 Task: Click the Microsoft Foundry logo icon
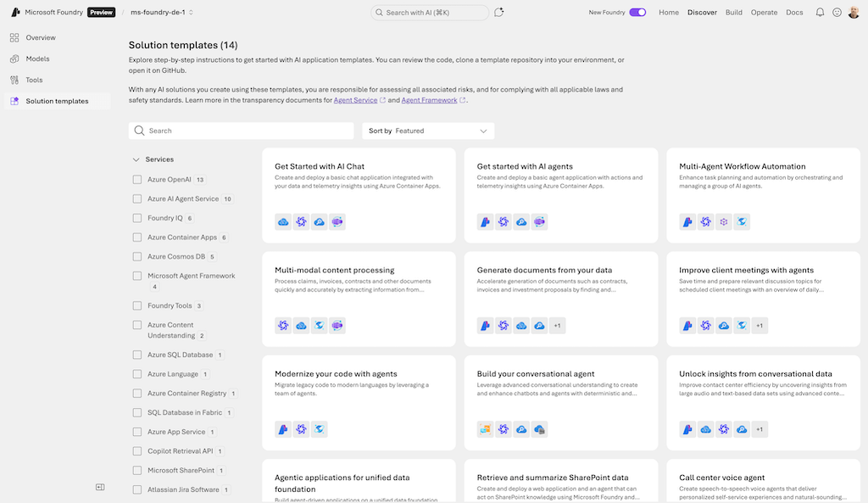15,13
